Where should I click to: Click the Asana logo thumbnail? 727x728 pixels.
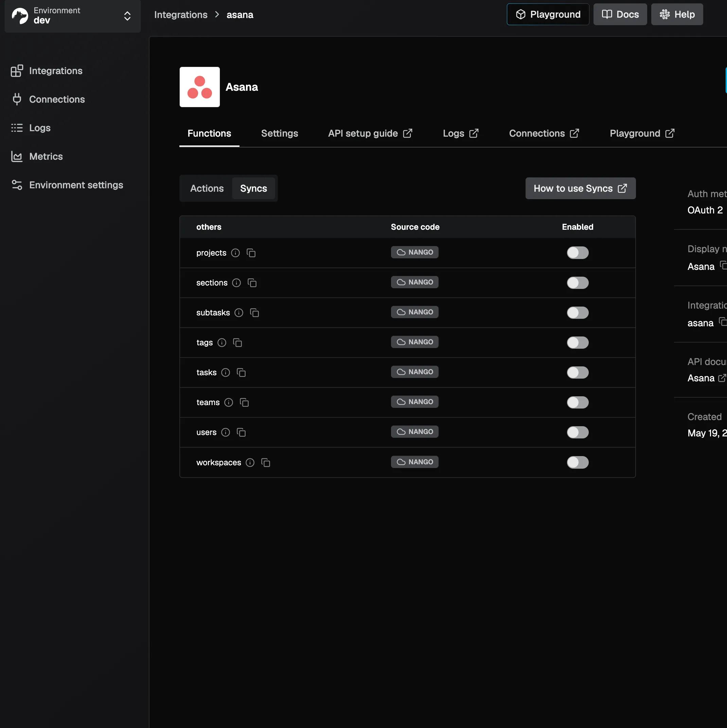point(200,87)
